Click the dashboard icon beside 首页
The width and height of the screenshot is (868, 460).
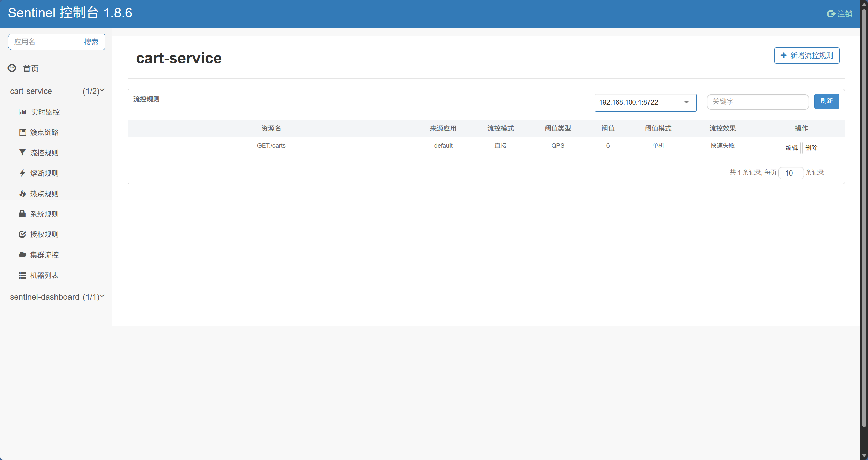[x=12, y=68]
